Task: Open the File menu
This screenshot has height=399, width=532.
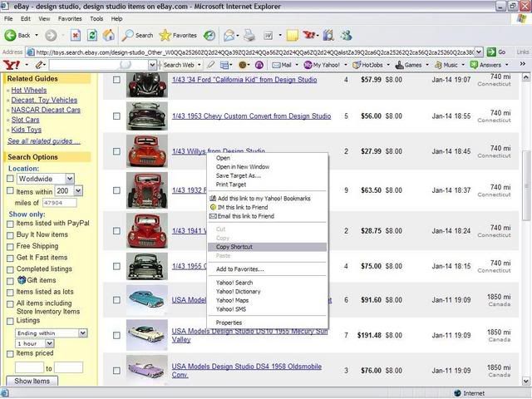Action: pos(8,18)
